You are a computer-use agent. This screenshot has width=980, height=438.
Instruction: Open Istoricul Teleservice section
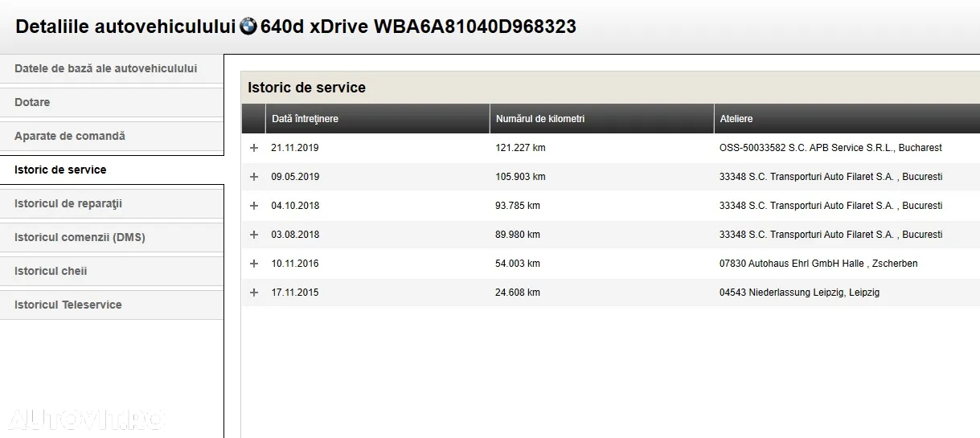(112, 305)
